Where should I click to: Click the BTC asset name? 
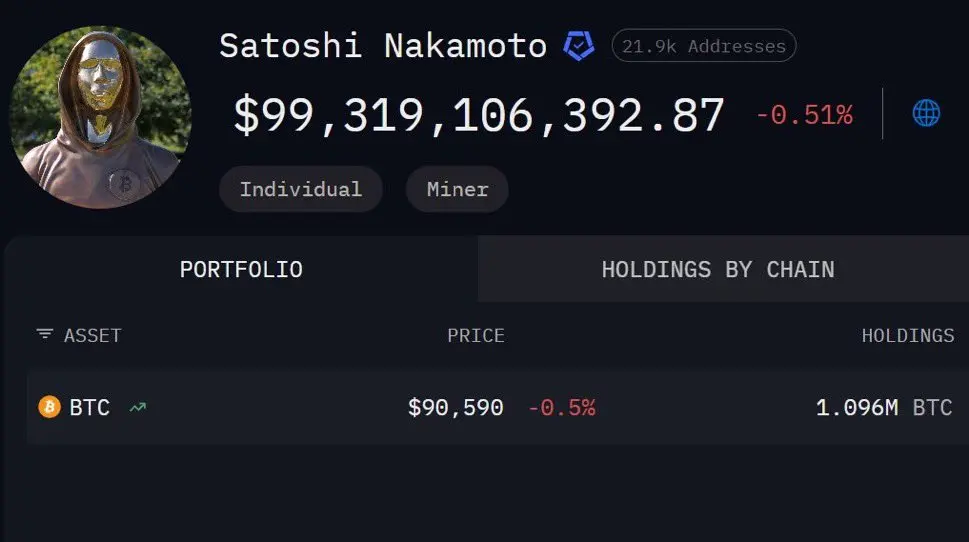(x=89, y=407)
